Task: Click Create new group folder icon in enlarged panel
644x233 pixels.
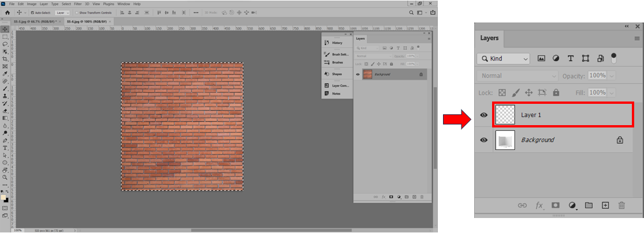Action: 589,205
